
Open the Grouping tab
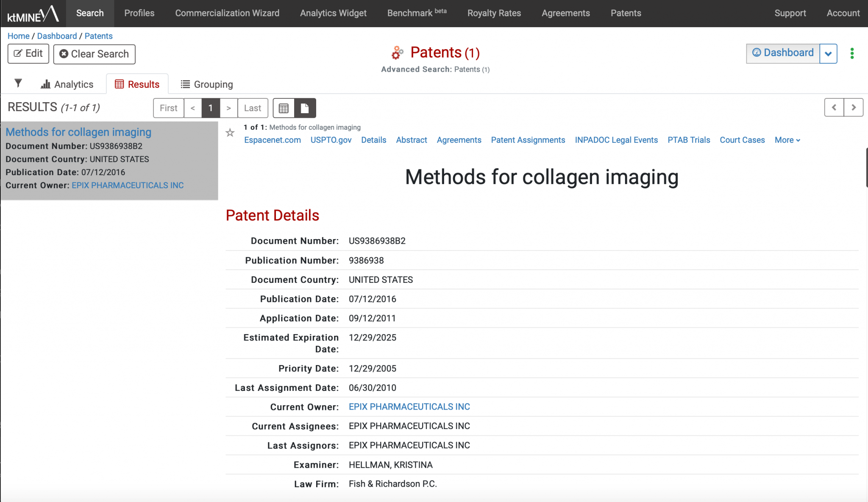207,84
